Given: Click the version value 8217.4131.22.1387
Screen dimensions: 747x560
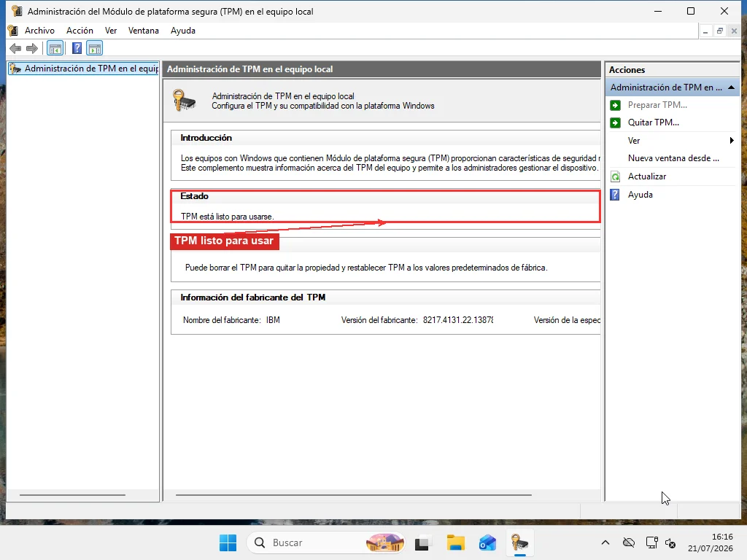Looking at the screenshot, I should pyautogui.click(x=458, y=321).
